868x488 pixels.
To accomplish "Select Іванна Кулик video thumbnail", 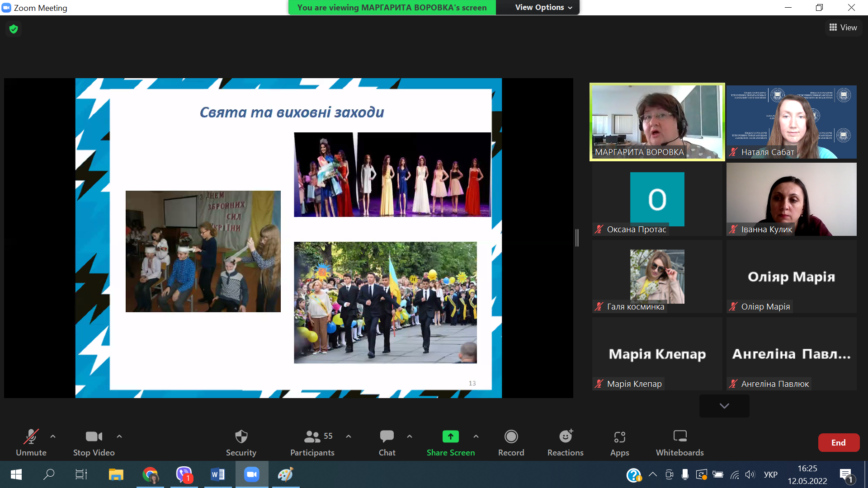I will 791,199.
